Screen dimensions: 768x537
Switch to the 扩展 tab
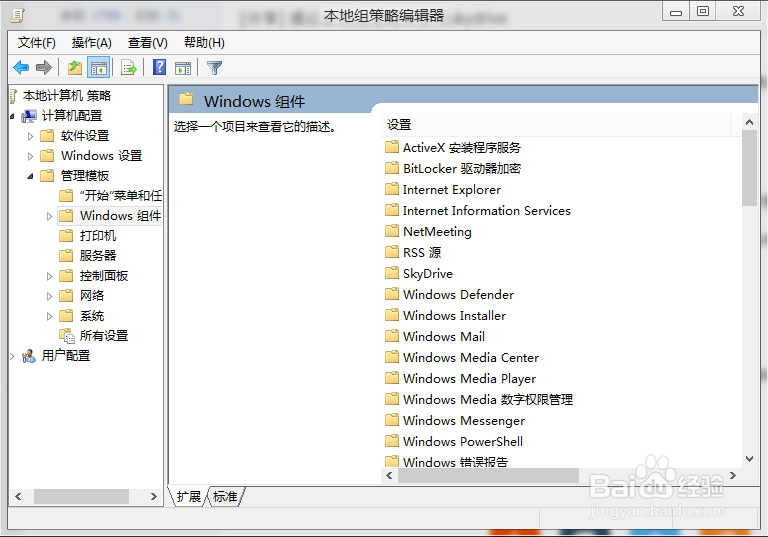(x=189, y=497)
